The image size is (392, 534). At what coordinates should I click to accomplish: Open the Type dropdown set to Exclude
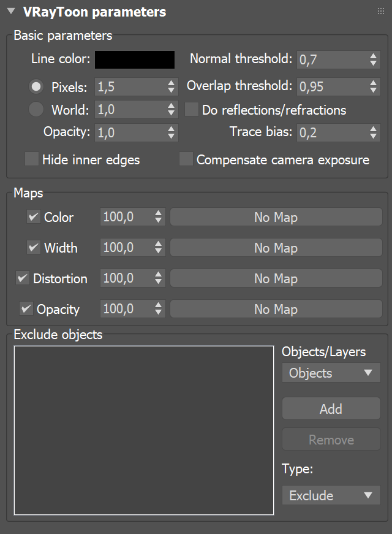point(331,495)
